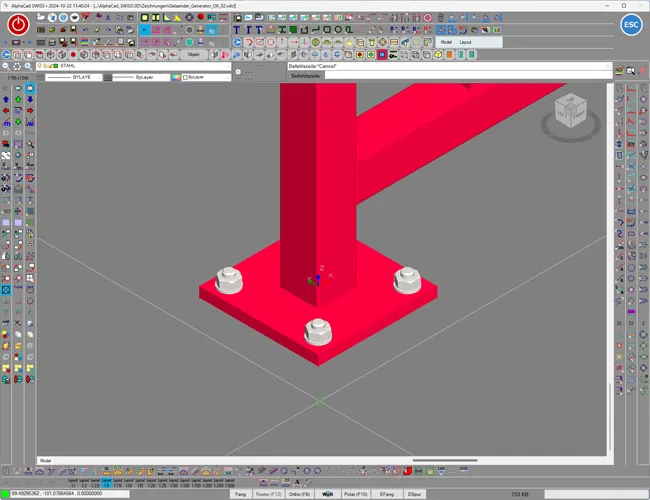This screenshot has height=500, width=650.
Task: Click the red dot icon in view toolbar
Action: point(73,54)
